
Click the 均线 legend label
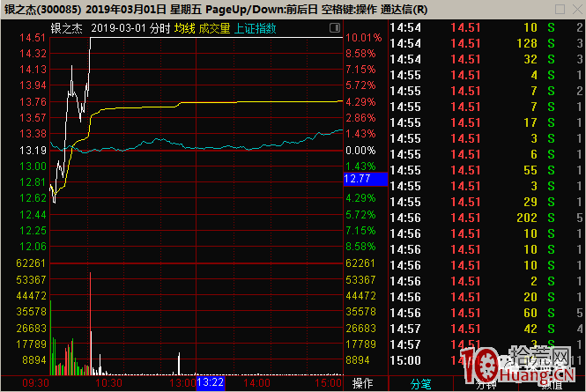185,28
